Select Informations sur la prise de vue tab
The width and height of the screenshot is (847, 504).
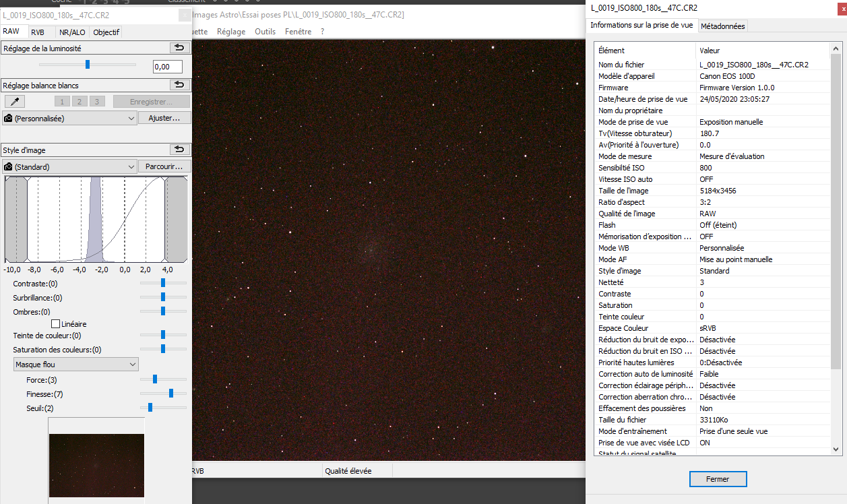[641, 25]
